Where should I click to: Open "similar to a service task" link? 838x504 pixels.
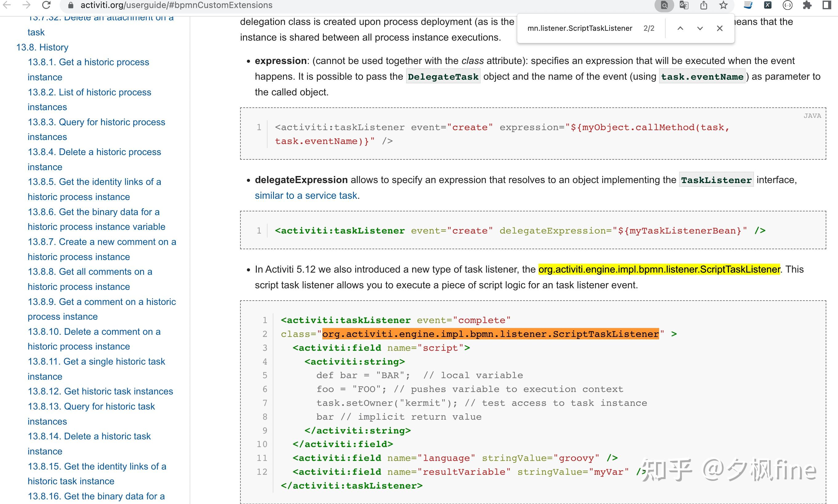306,196
